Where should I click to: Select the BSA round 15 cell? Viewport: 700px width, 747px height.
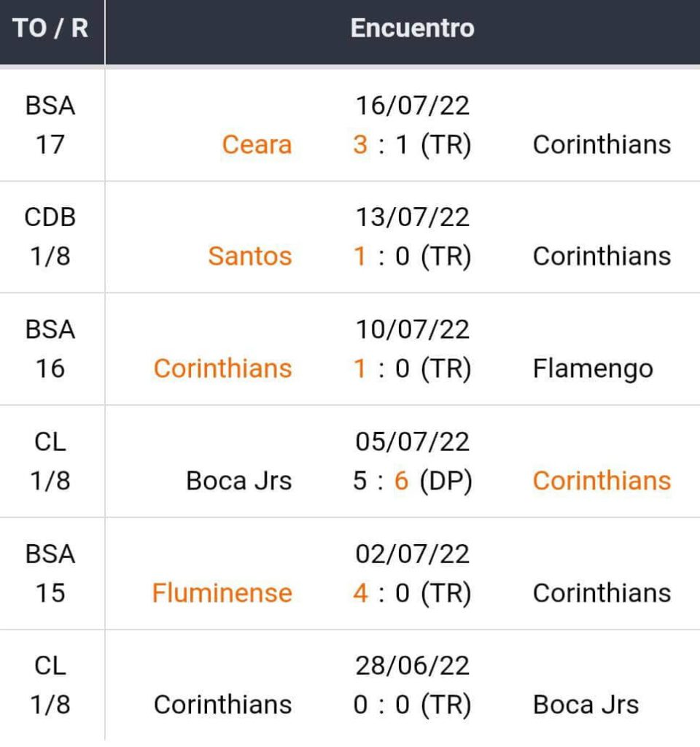(x=50, y=573)
